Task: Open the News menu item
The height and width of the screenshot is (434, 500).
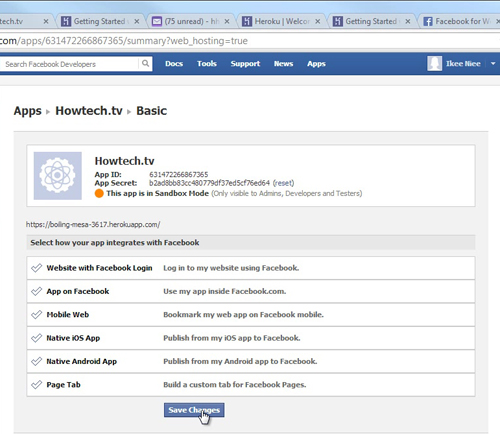Action: pyautogui.click(x=283, y=63)
